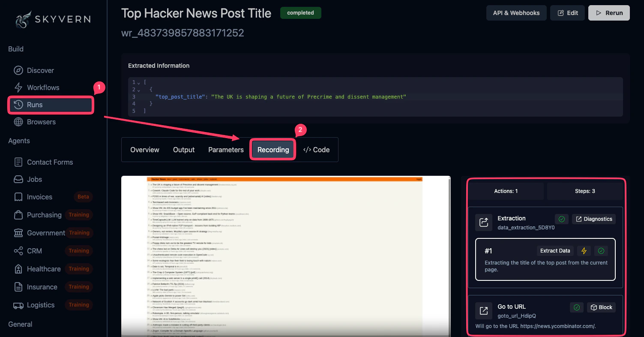Click the Rerun button
Image resolution: width=644 pixels, height=337 pixels.
[x=609, y=13]
